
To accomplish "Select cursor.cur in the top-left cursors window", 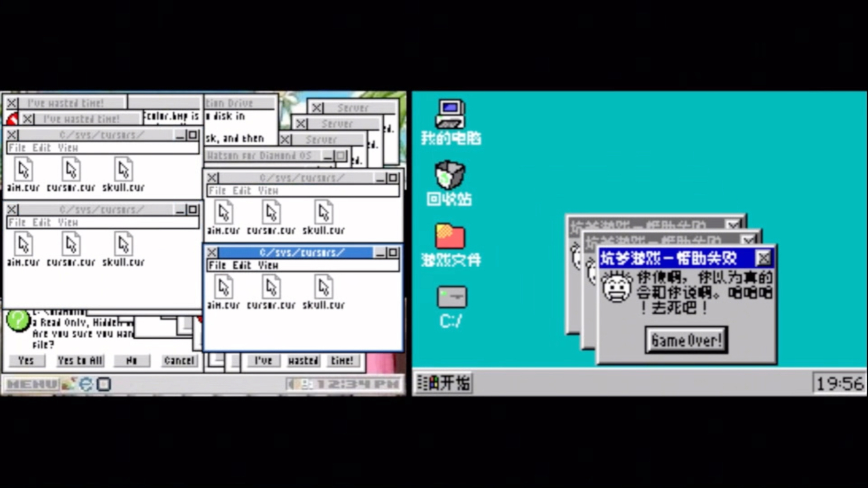I will (71, 175).
